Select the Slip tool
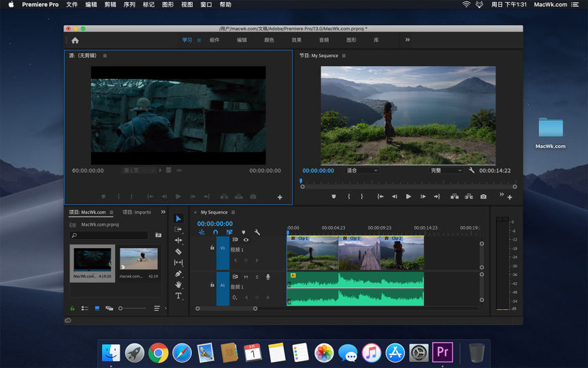The height and width of the screenshot is (368, 588). click(178, 262)
